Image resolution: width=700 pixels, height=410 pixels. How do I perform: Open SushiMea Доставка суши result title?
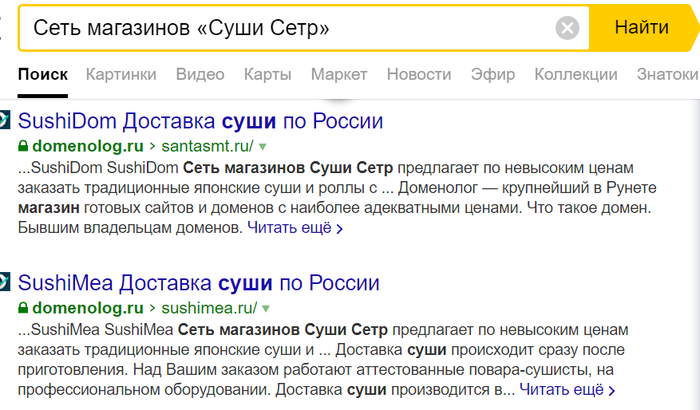coord(201,281)
